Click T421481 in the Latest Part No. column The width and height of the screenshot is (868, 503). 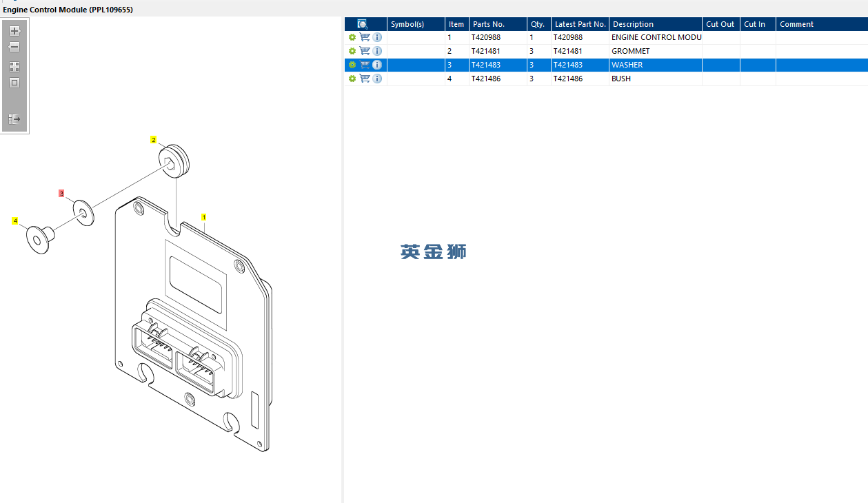click(x=568, y=51)
